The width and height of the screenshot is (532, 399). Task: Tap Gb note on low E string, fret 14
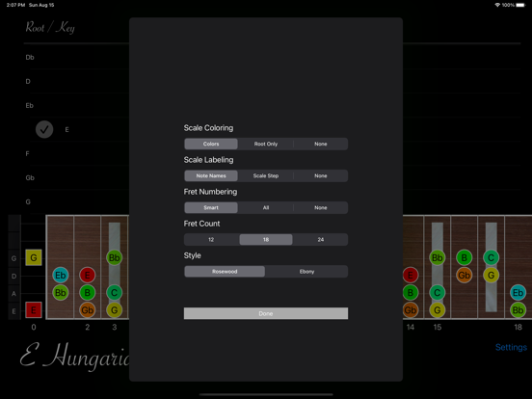coord(411,309)
